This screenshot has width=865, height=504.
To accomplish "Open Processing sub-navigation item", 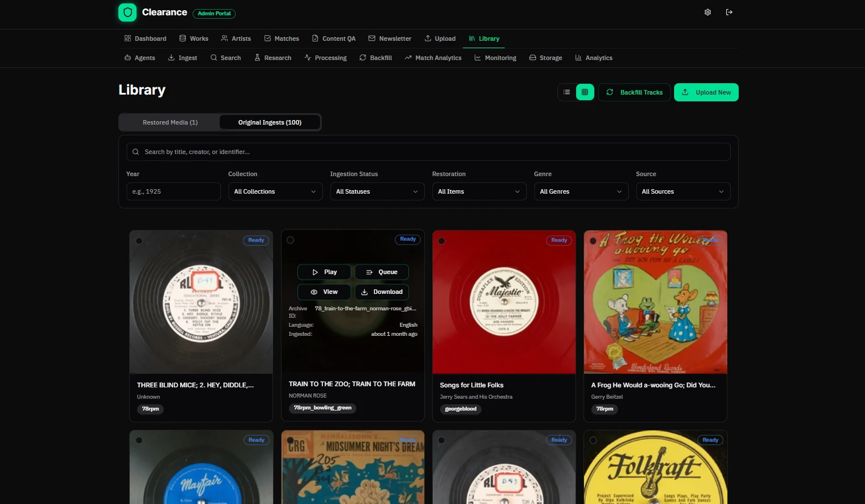I will (x=325, y=58).
